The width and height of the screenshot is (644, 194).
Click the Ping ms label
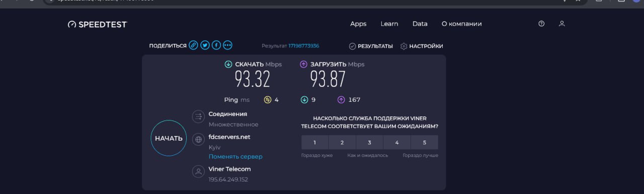coord(236,100)
